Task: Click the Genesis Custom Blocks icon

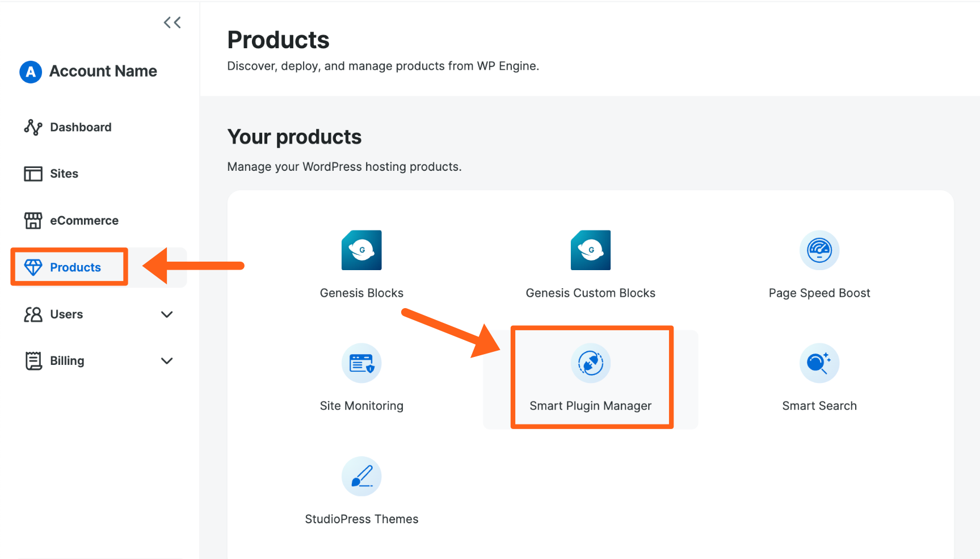Action: tap(590, 250)
